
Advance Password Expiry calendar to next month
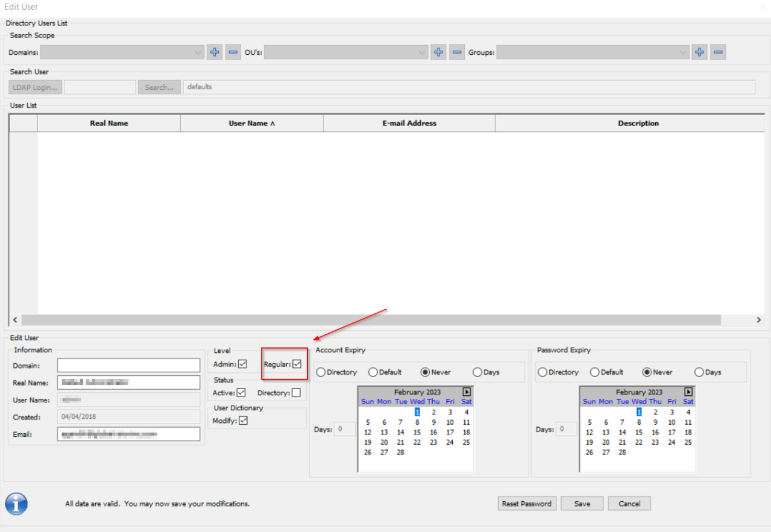tap(688, 392)
